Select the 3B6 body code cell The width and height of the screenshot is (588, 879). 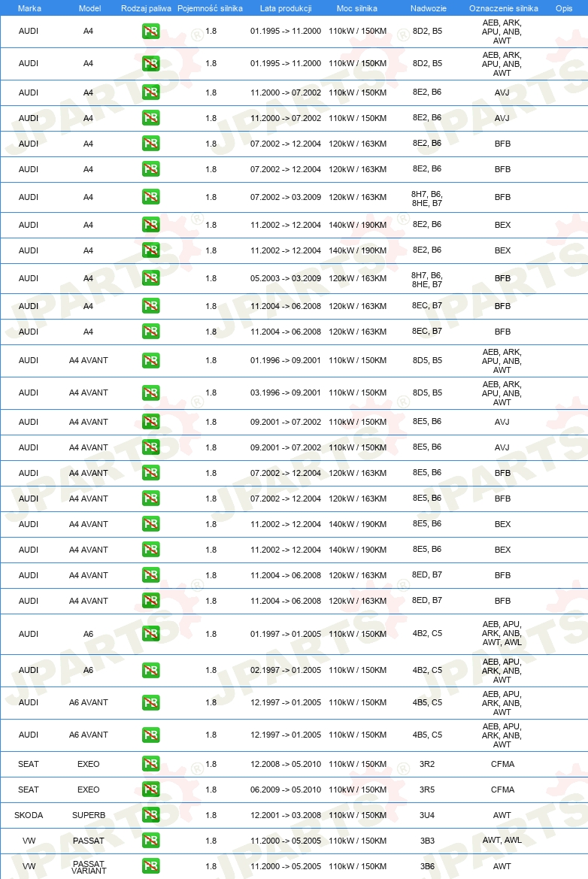[x=427, y=866]
